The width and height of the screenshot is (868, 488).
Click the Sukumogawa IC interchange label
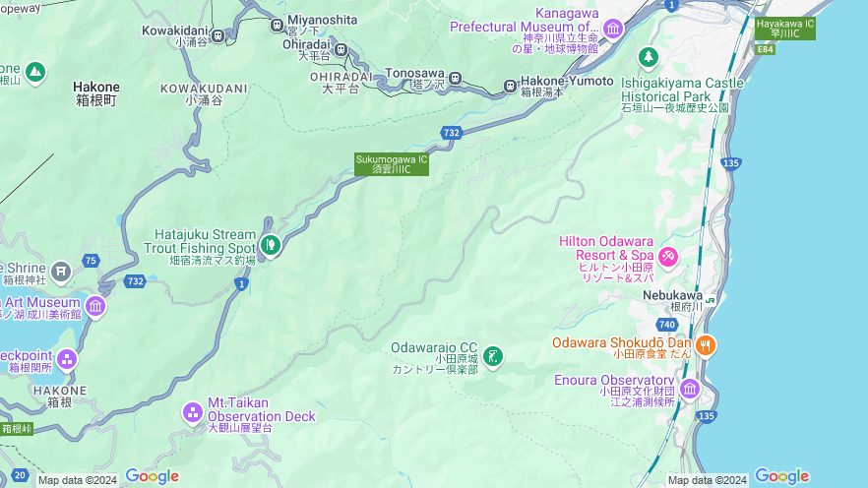(x=392, y=164)
